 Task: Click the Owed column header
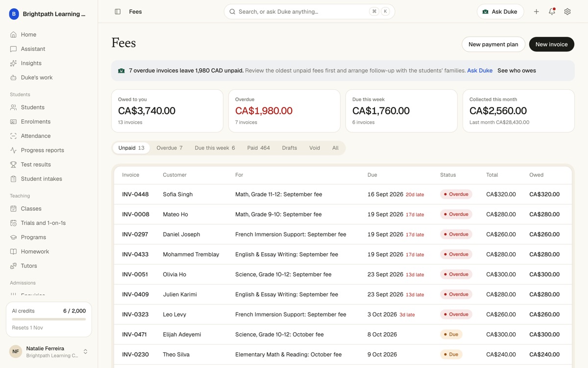(x=536, y=175)
